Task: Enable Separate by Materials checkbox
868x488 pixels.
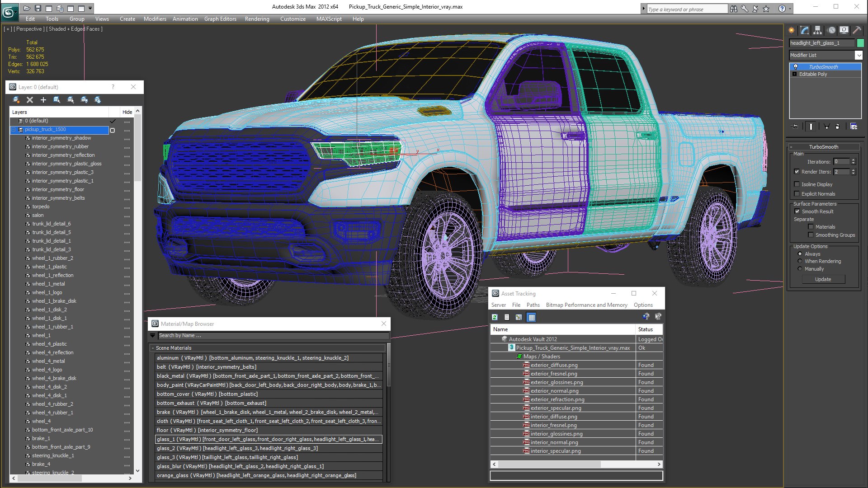Action: [811, 227]
